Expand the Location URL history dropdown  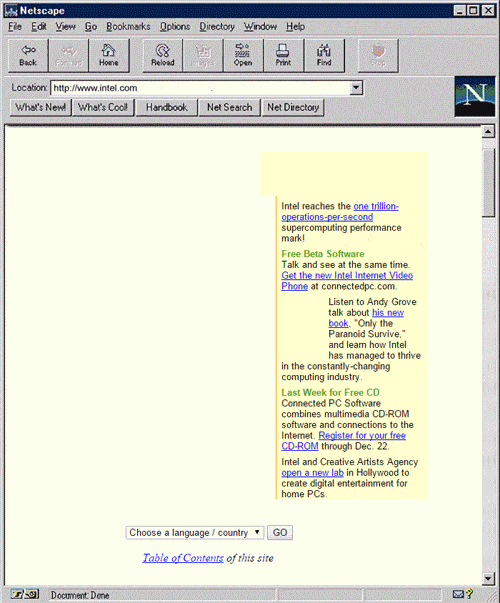(356, 88)
